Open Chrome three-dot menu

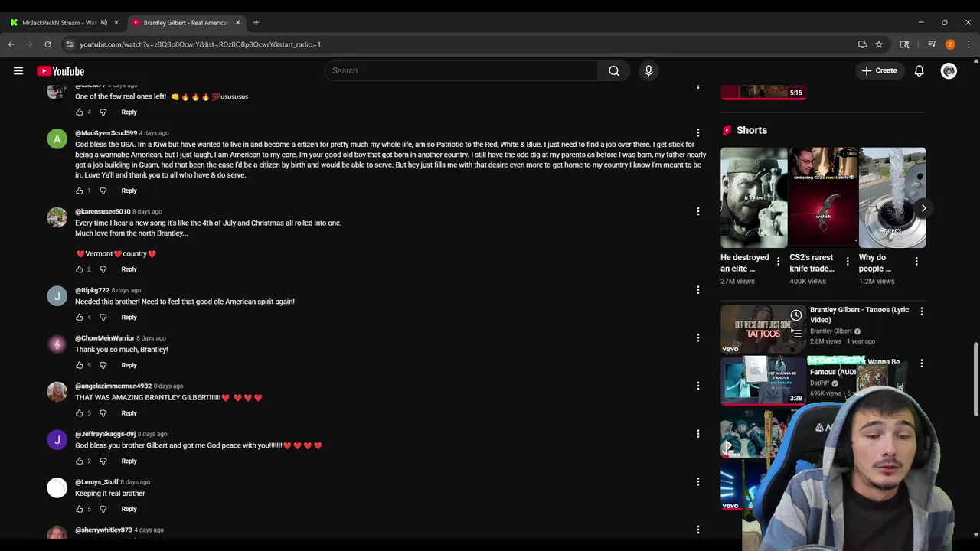[969, 44]
